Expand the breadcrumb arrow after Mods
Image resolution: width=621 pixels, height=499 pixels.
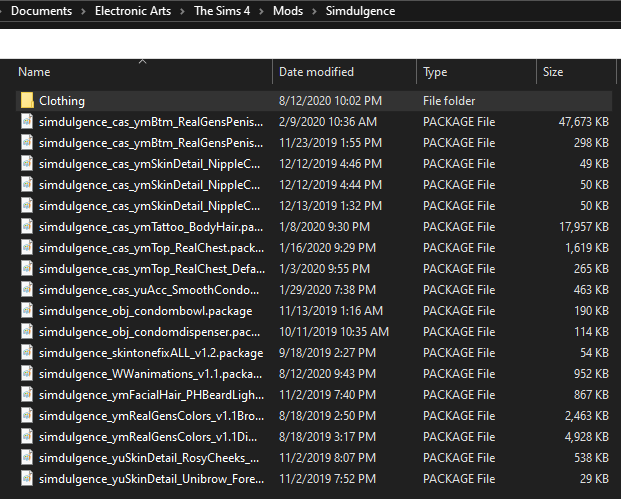tap(314, 12)
